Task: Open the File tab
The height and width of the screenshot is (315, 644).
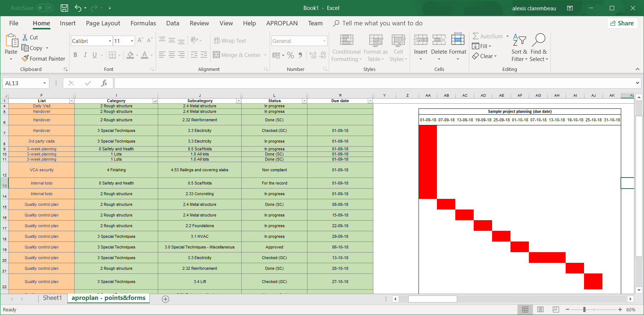Action: coord(14,23)
